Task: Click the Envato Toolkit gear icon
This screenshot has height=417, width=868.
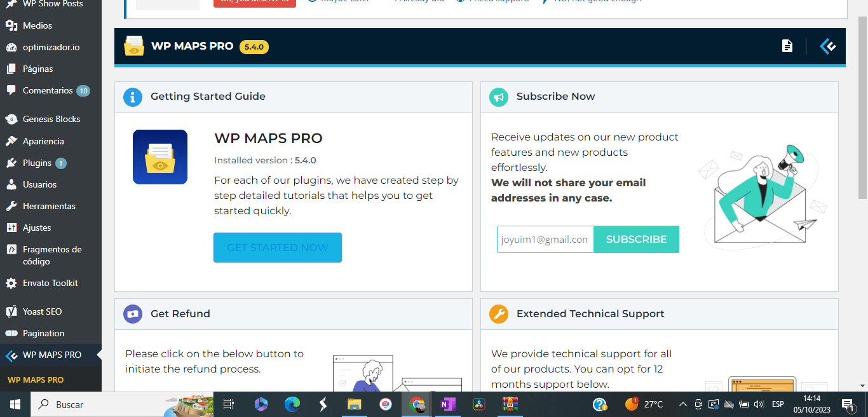Action: [11, 283]
